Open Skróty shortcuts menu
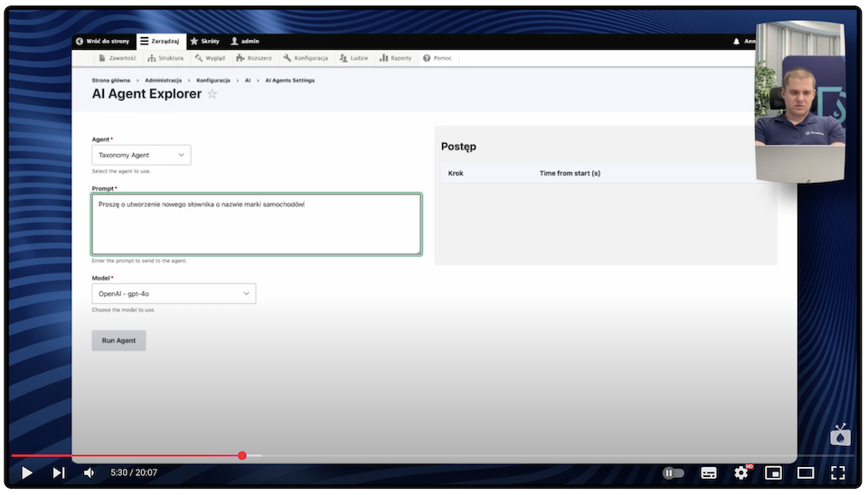The image size is (868, 495). 205,41
